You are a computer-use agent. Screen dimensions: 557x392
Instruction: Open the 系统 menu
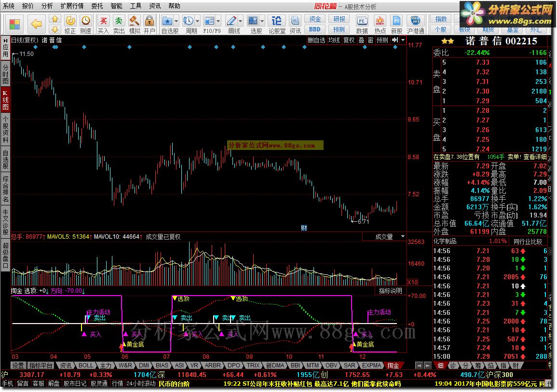click(9, 6)
